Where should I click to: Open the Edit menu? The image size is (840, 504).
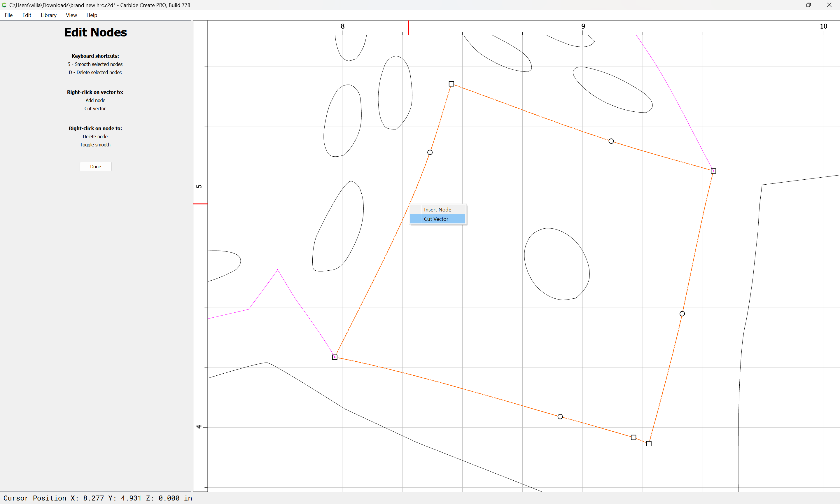click(x=27, y=15)
